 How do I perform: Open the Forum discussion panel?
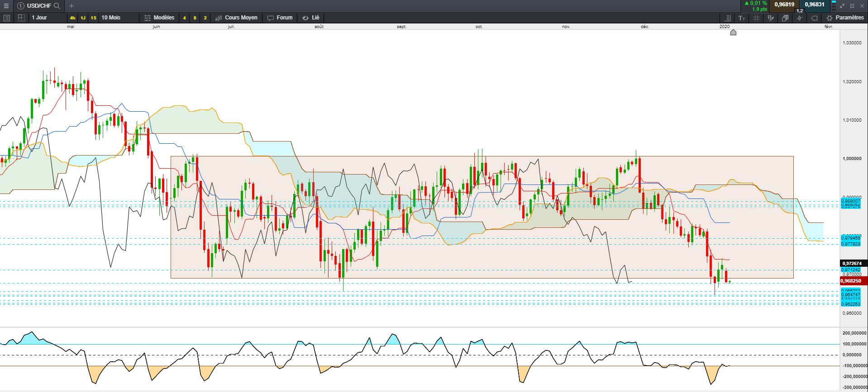click(280, 18)
